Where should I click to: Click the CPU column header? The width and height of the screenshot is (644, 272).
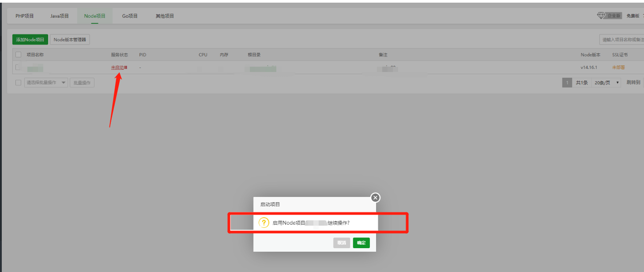(x=203, y=55)
